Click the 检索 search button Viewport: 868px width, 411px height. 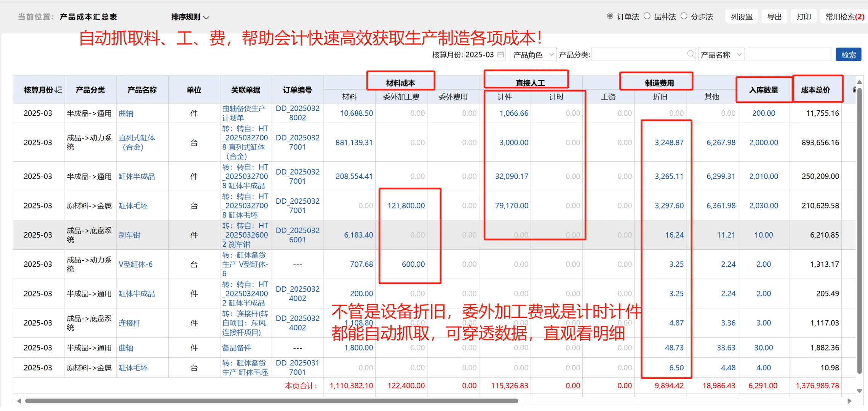[849, 54]
